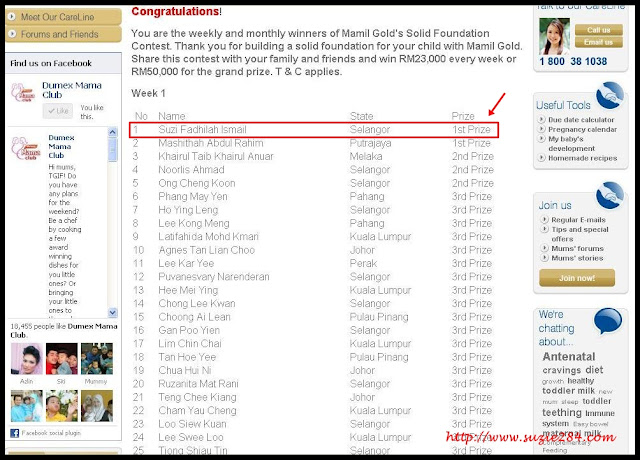Click the Perak state cell
This screenshot has width=640, height=460.
[x=363, y=263]
